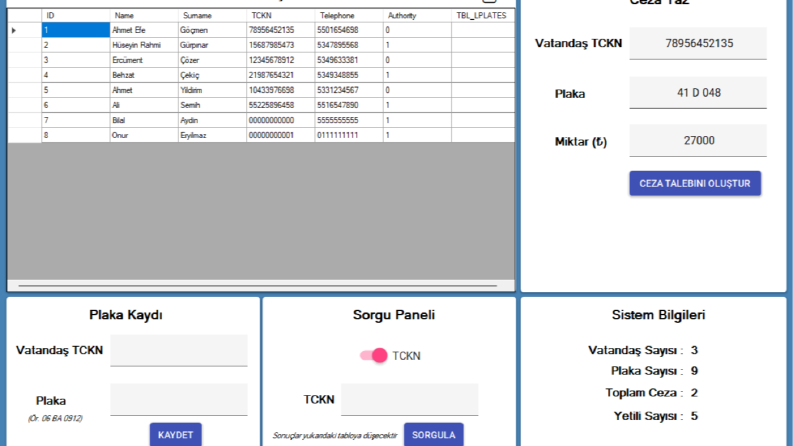
Task: Sort by the Telephone column header
Action: [348, 16]
